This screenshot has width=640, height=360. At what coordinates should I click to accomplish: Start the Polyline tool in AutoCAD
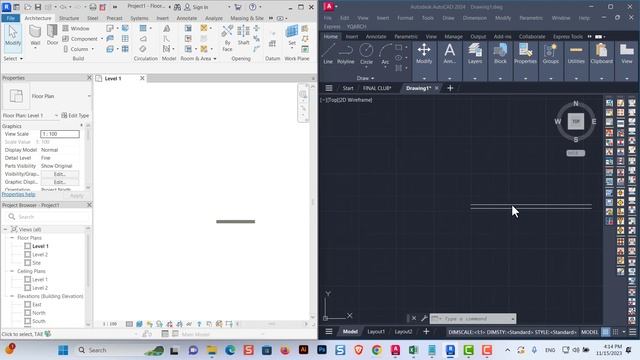coord(346,54)
